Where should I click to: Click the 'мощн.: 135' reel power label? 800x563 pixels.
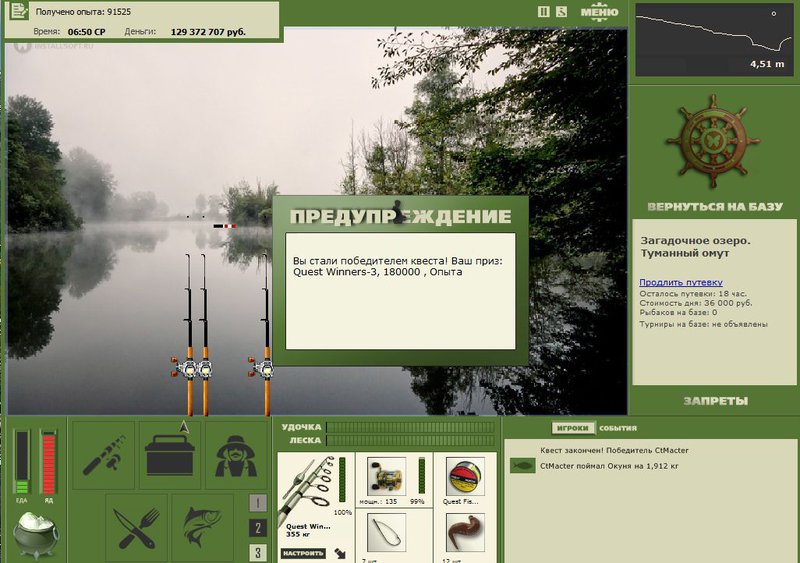(x=378, y=502)
